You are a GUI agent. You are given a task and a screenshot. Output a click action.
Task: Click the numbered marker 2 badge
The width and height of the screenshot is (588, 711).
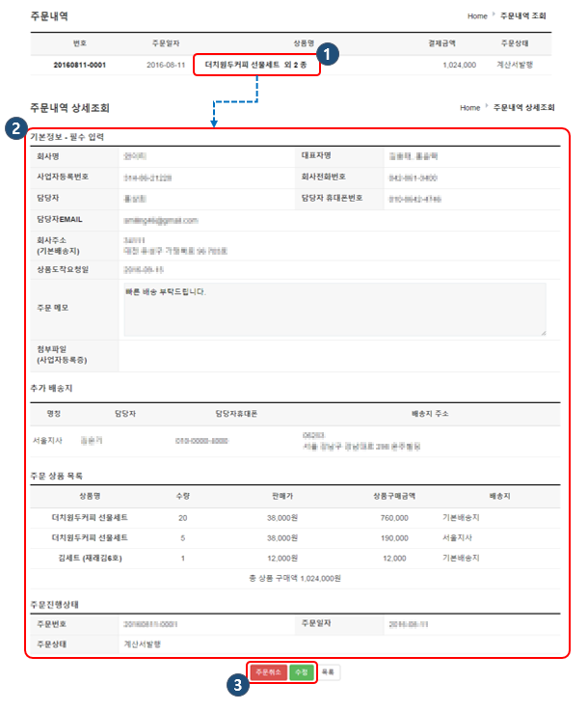(15, 127)
